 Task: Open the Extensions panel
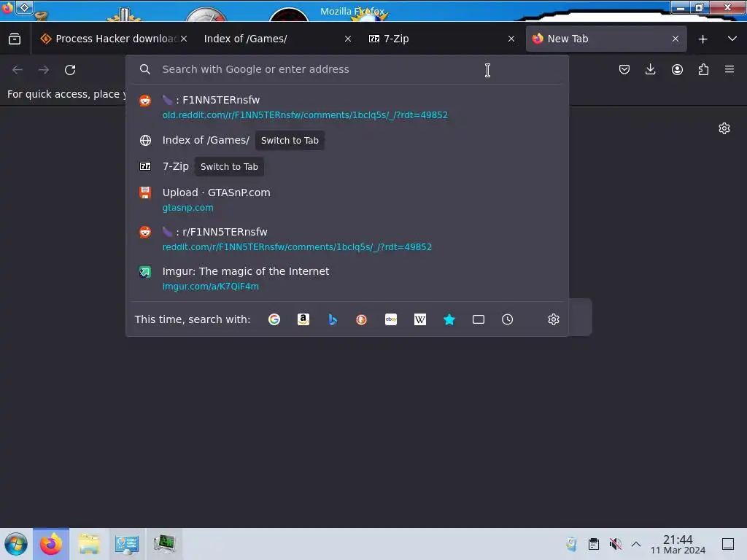[x=703, y=69]
